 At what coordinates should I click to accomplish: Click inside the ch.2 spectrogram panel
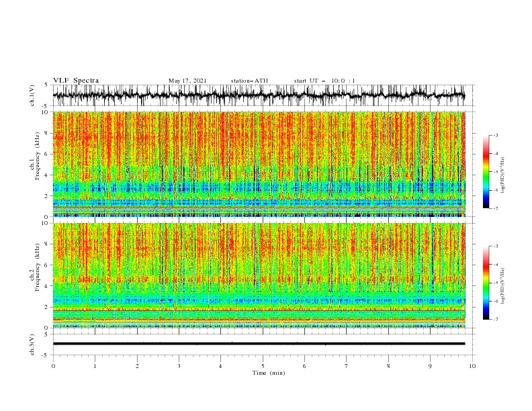[x=259, y=275]
